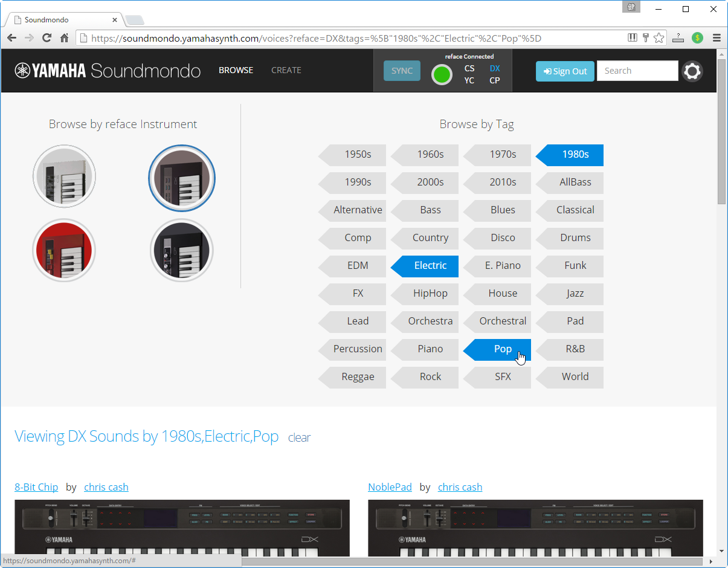Choose DX in the reface connection panel
Screen dimensions: 728x568
pos(495,68)
